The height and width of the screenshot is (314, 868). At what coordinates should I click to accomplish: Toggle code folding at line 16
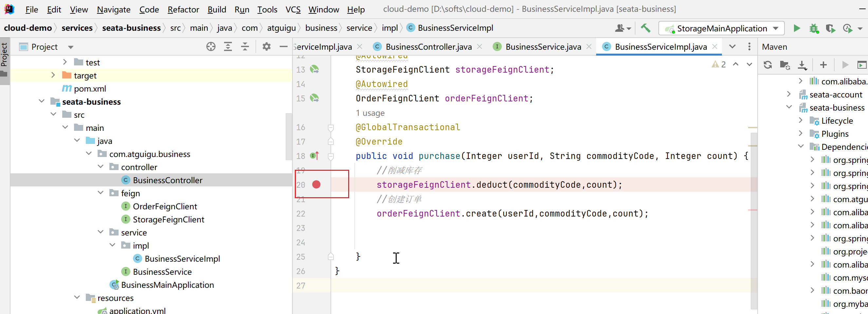(x=331, y=128)
